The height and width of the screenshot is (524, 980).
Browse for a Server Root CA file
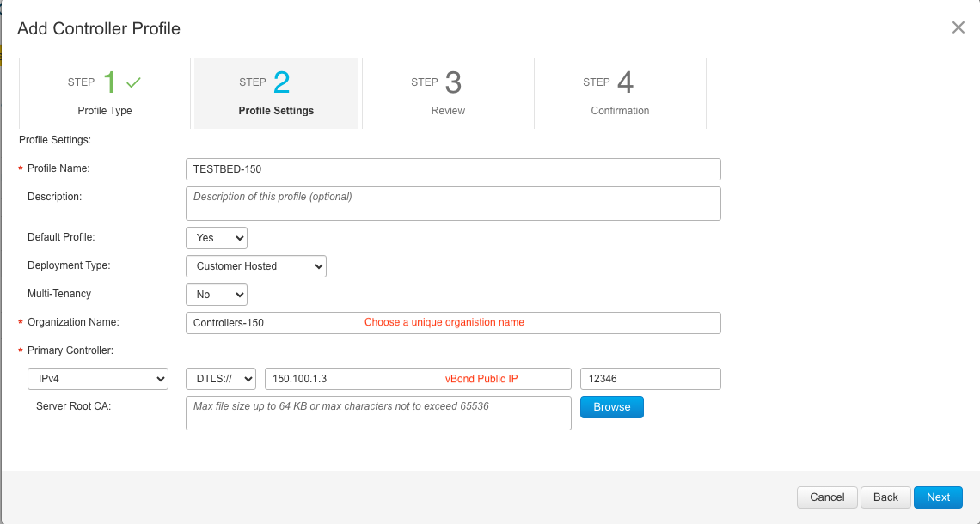pyautogui.click(x=611, y=407)
